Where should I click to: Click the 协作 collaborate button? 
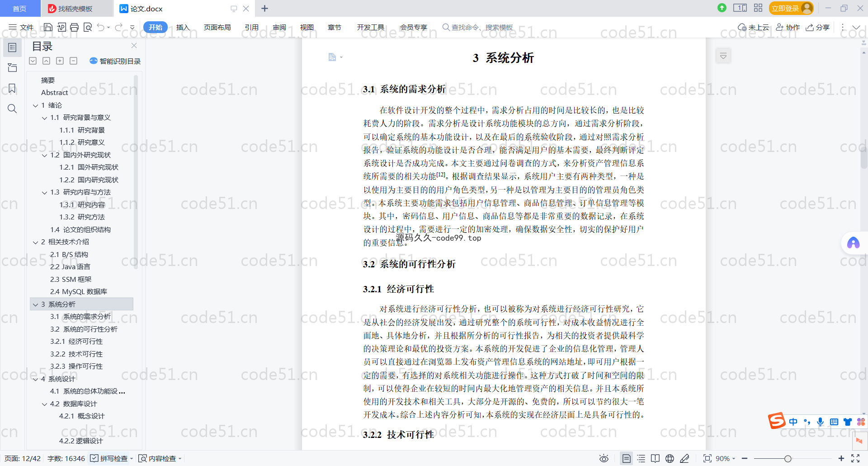(x=788, y=27)
